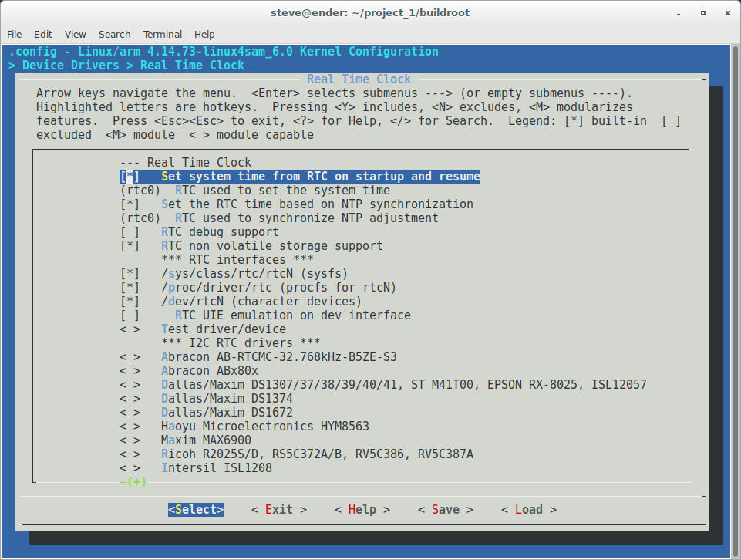Open the Terminal menu
Image resolution: width=741 pixels, height=560 pixels.
[162, 34]
